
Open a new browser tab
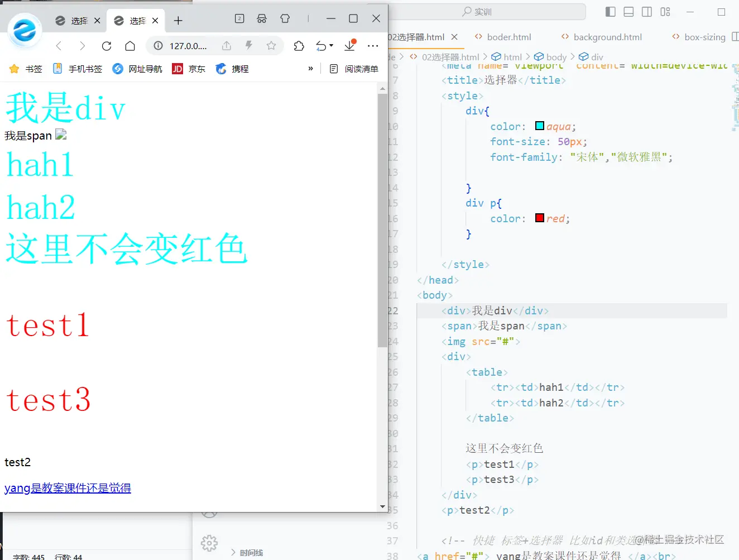[178, 21]
